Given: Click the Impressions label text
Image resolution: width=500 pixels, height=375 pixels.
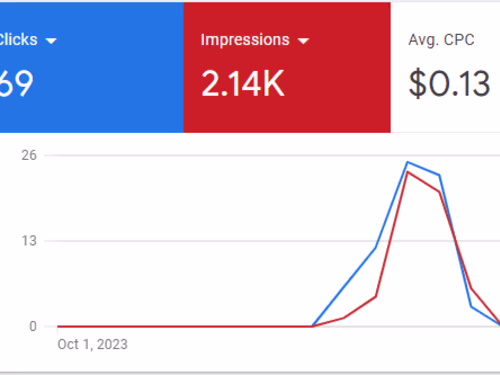Looking at the screenshot, I should click(245, 40).
